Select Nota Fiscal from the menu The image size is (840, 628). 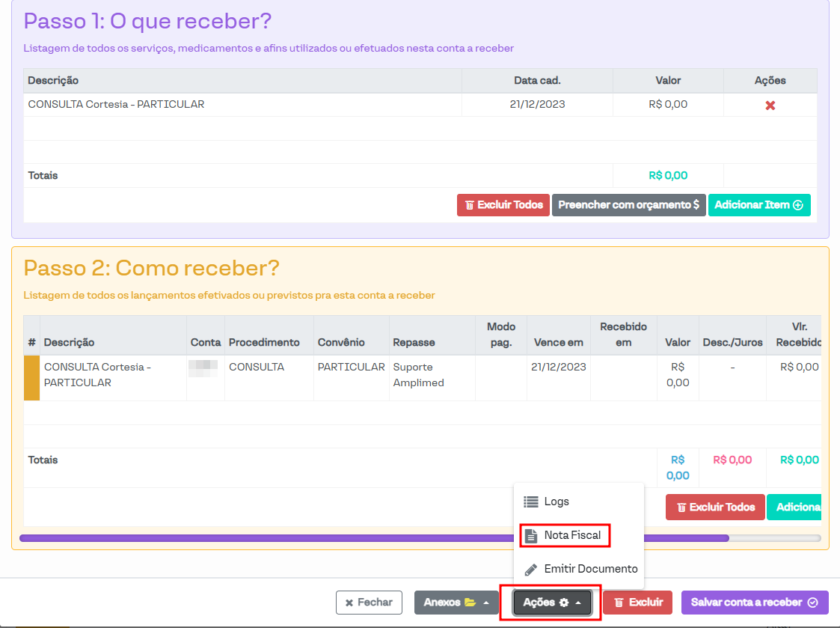[572, 536]
